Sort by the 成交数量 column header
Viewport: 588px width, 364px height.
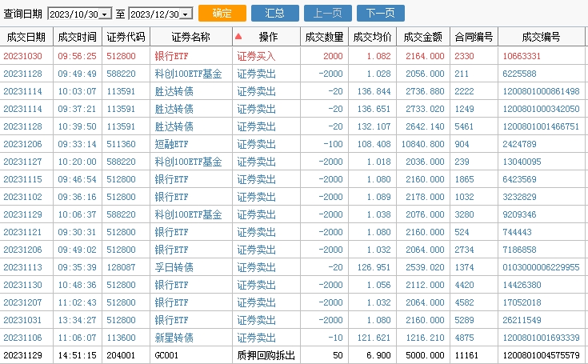pos(324,37)
